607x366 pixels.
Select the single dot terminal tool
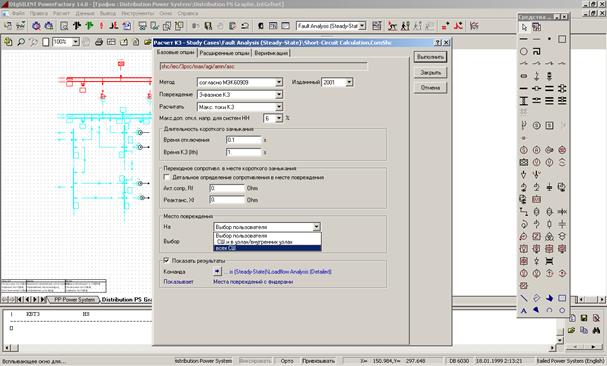coord(549,39)
